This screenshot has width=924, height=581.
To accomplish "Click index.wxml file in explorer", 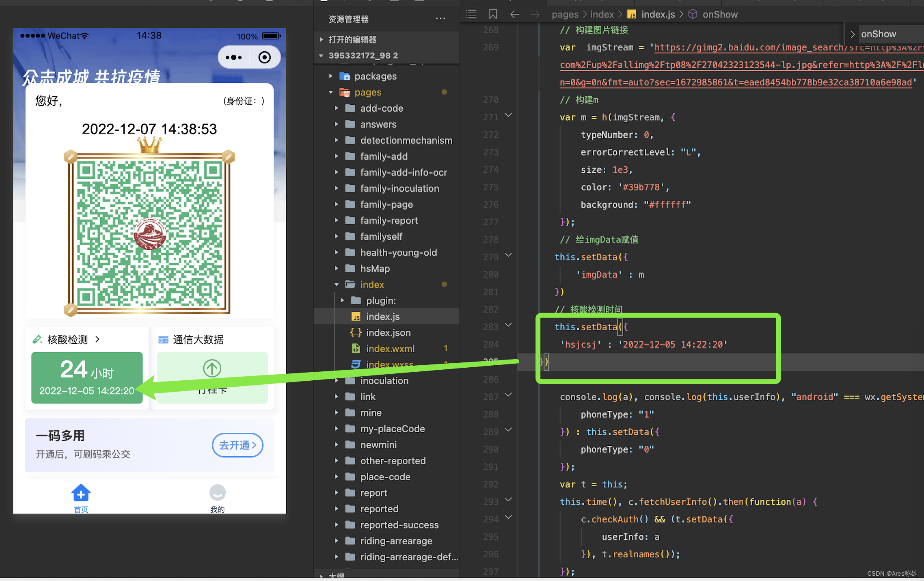I will point(389,347).
